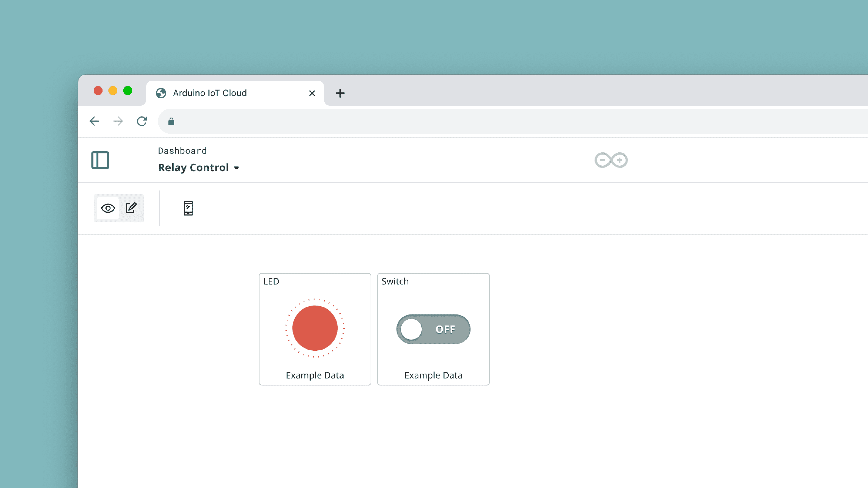
Task: Select the Switch widget title
Action: [x=395, y=281]
